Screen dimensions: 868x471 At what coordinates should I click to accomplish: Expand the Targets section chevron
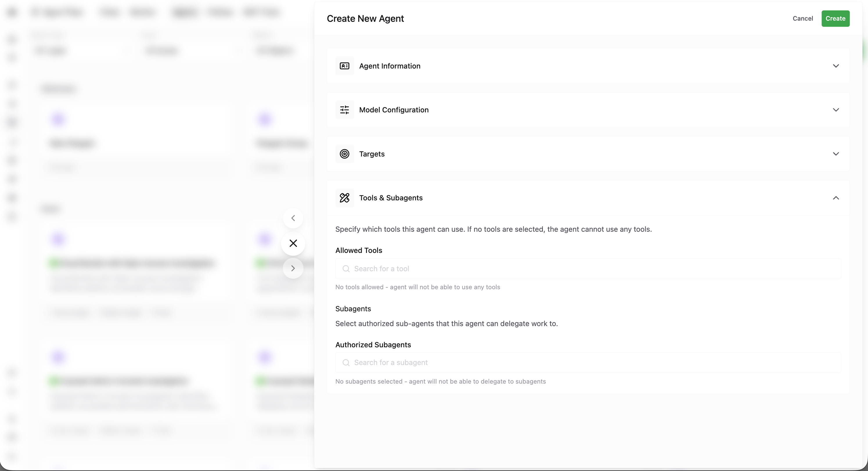(x=836, y=154)
